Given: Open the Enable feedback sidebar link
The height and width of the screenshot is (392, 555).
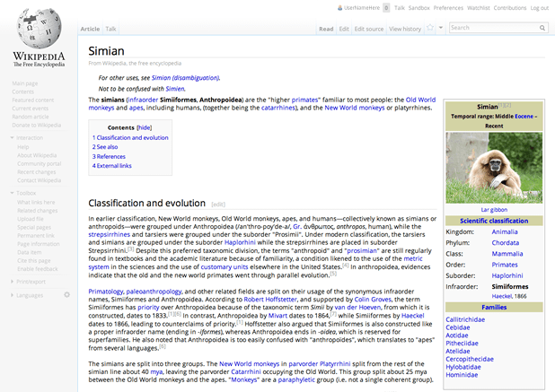Looking at the screenshot, I should coord(38,269).
